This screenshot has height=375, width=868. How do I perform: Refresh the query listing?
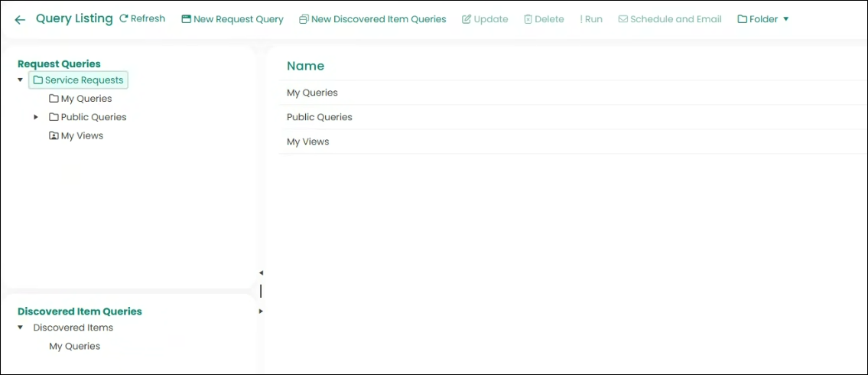[142, 19]
